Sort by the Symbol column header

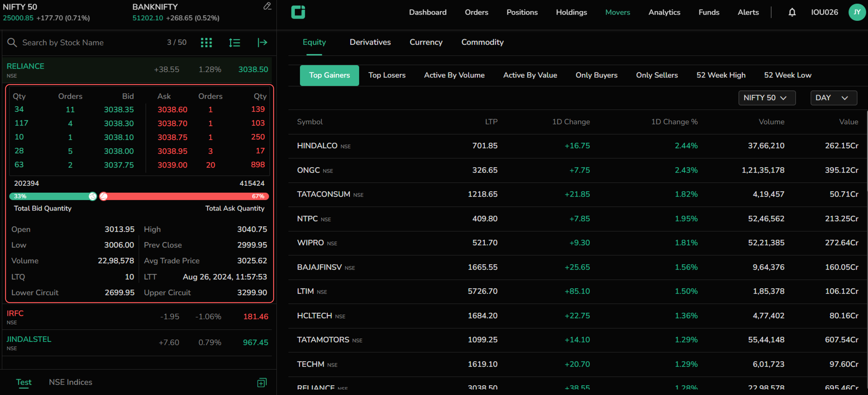310,122
